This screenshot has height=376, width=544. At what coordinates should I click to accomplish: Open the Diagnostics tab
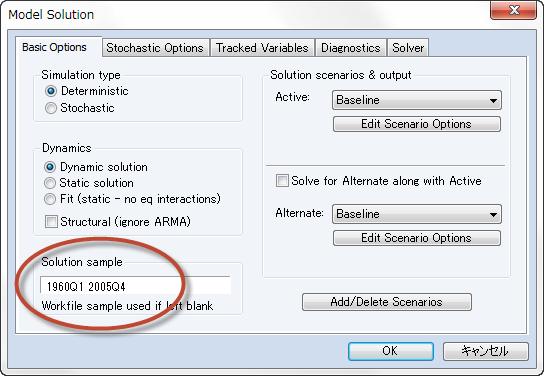(351, 48)
